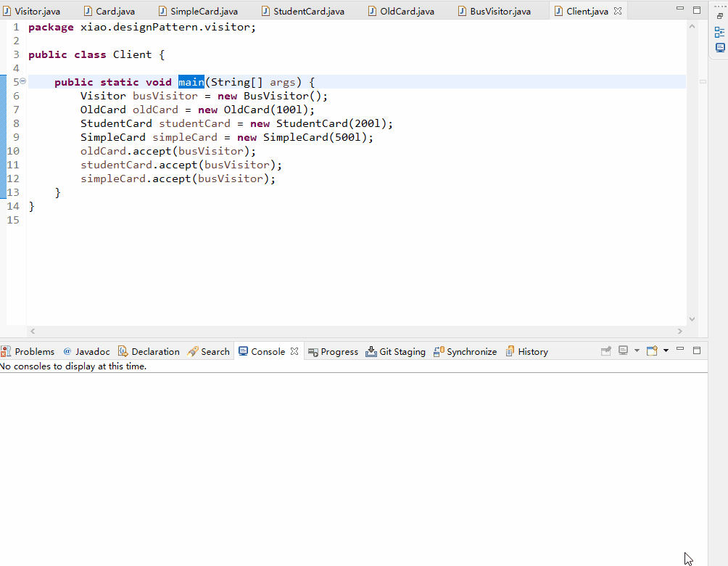Image resolution: width=728 pixels, height=566 pixels.
Task: Click line number 1 in the gutter
Action: pyautogui.click(x=16, y=28)
